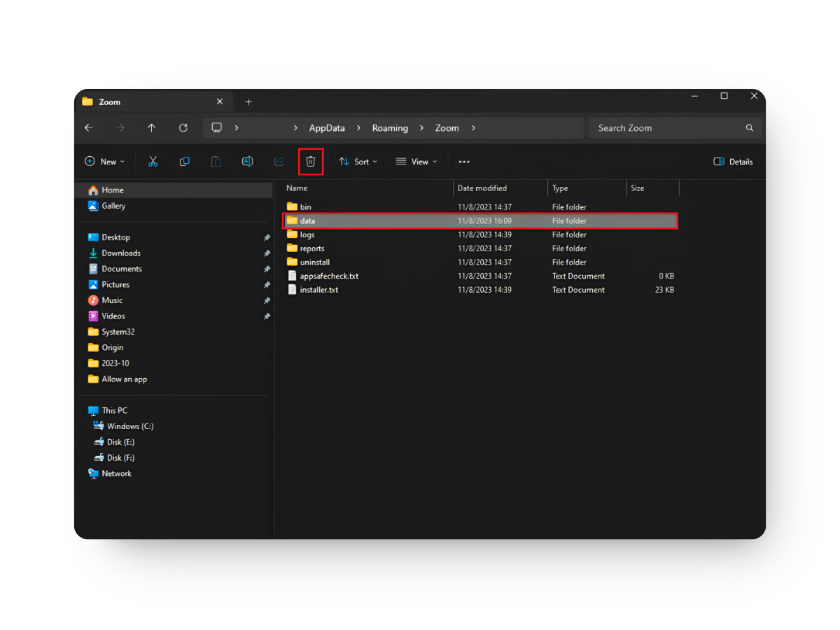Open Downloads in the sidebar
The width and height of the screenshot is (840, 630).
pyautogui.click(x=121, y=253)
